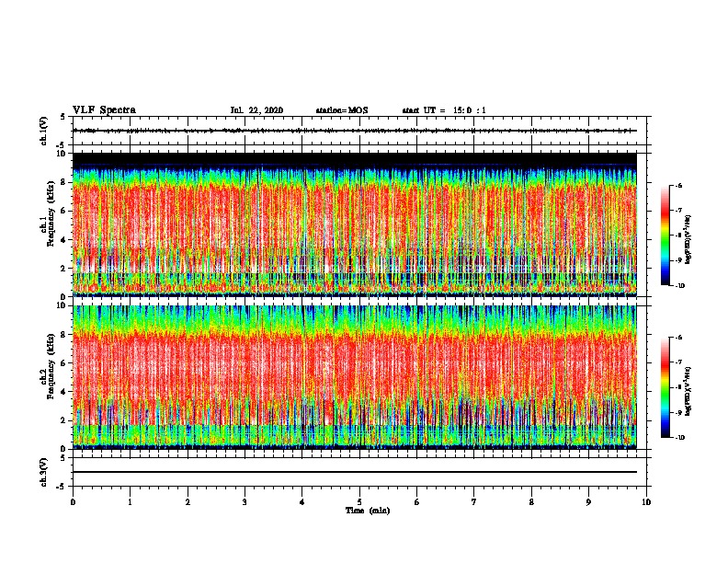Click the ch.3 flat voltage trace
This screenshot has height=563, width=728.
click(x=355, y=472)
